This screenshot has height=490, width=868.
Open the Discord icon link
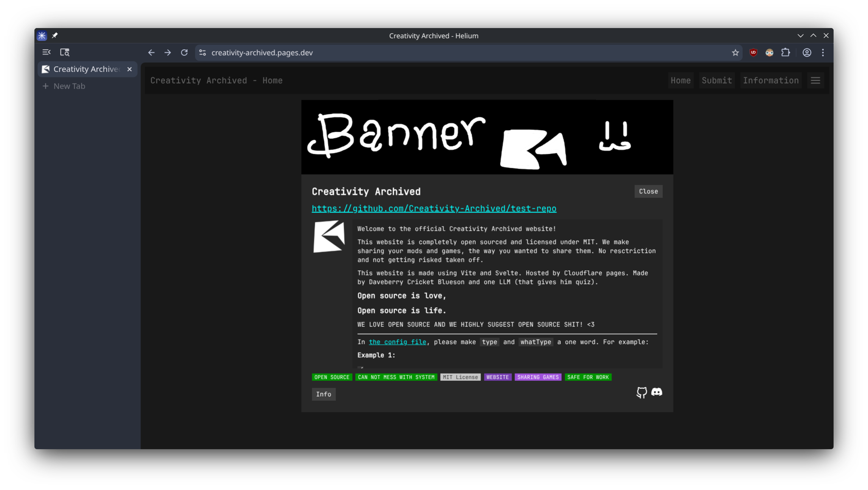[656, 392]
